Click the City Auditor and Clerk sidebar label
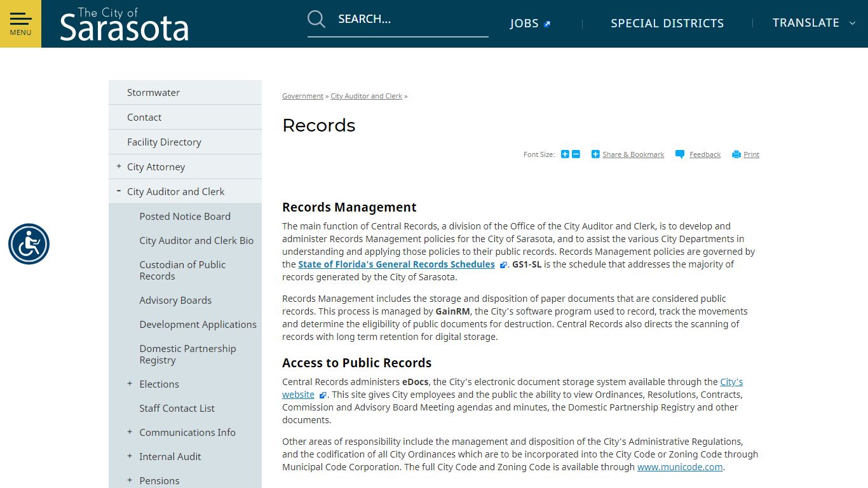Screen dimensions: 868x488 point(176,191)
